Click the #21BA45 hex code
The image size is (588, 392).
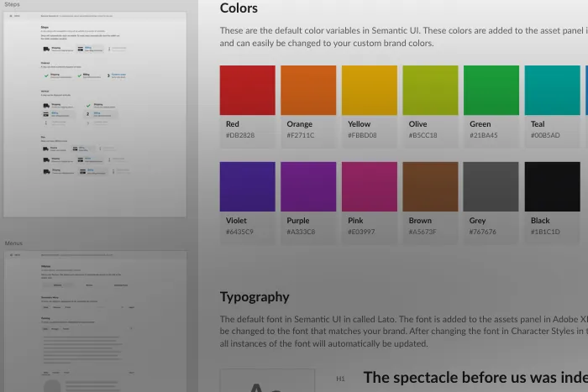[484, 135]
